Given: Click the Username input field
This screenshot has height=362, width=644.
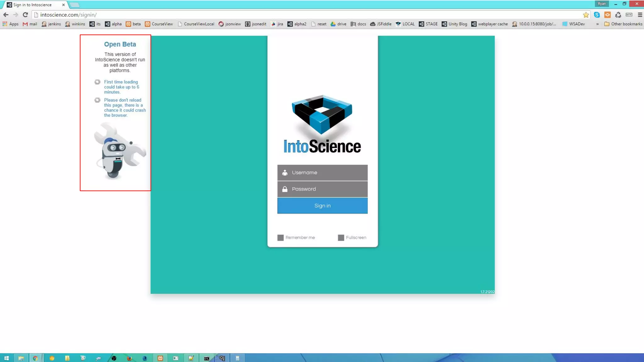Looking at the screenshot, I should tap(322, 173).
